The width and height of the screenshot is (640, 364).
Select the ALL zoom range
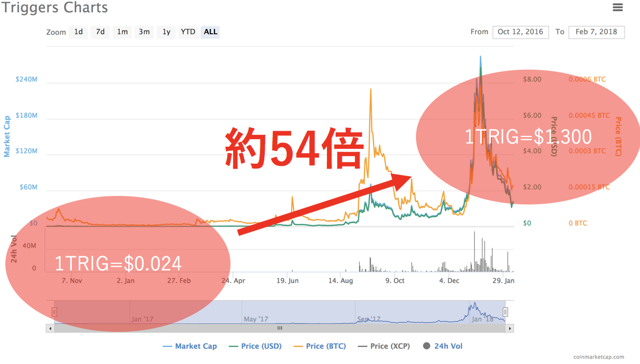point(210,32)
